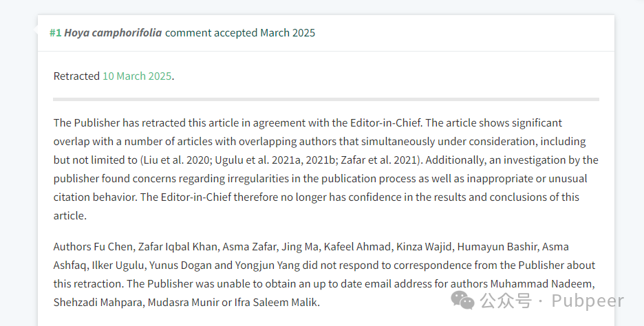
Task: Open Hoya camphorifolia user profile
Action: pyautogui.click(x=113, y=33)
